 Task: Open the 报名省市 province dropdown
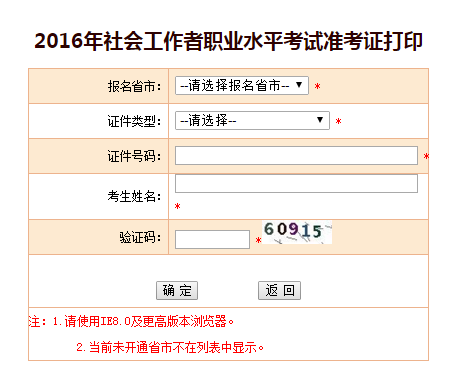pyautogui.click(x=242, y=86)
